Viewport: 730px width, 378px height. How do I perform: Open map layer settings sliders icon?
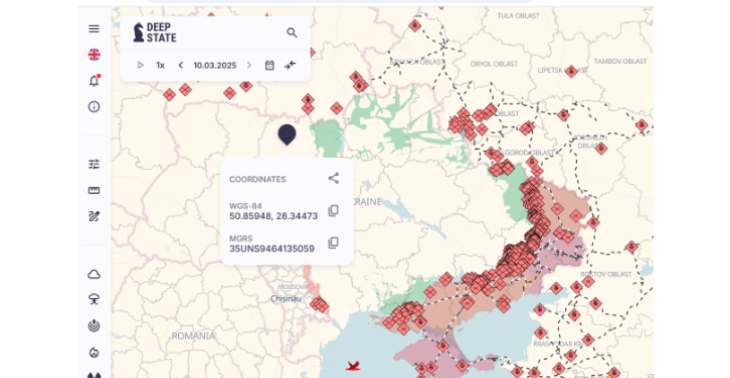(x=94, y=164)
